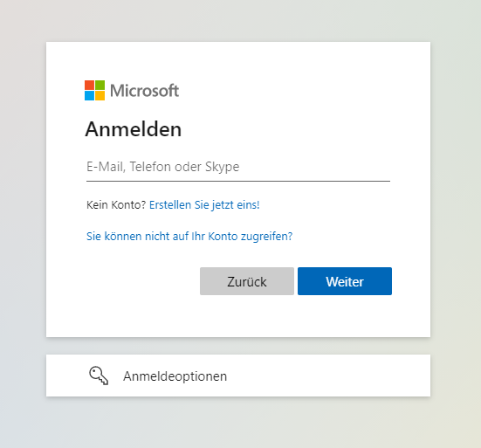Select the Anmeldeoptionen label
Image resolution: width=481 pixels, height=448 pixels.
(x=175, y=376)
